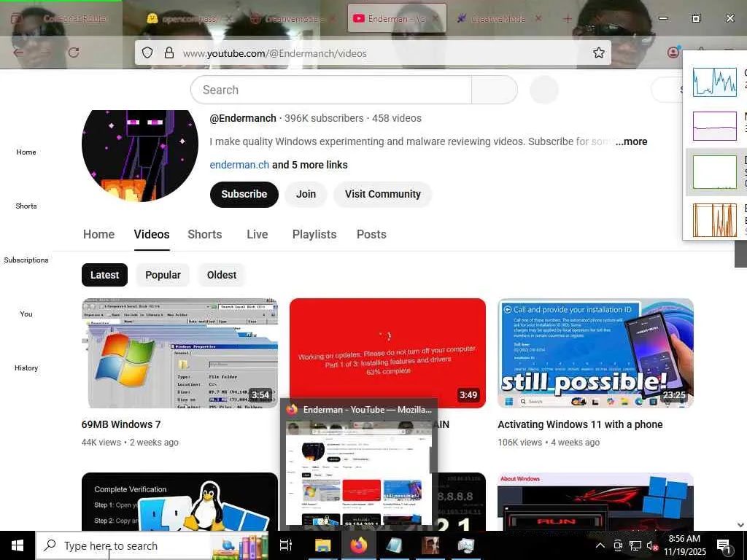The width and height of the screenshot is (747, 560).
Task: Bookmark this page with the star icon
Action: pyautogui.click(x=598, y=52)
